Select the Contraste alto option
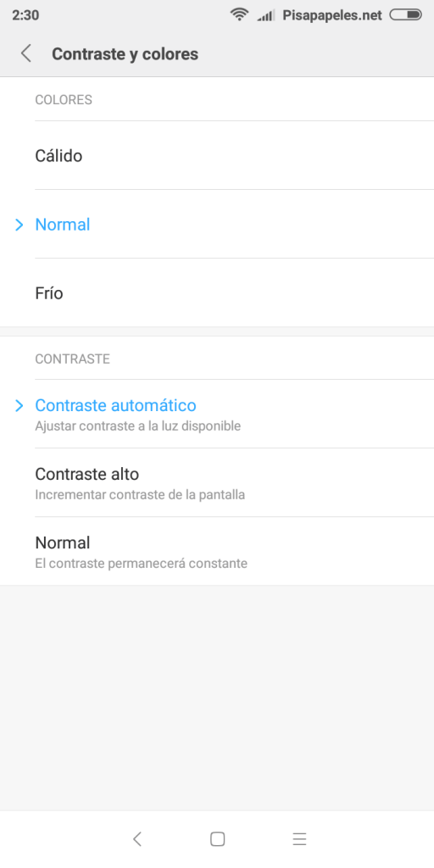The image size is (434, 868). [x=217, y=482]
